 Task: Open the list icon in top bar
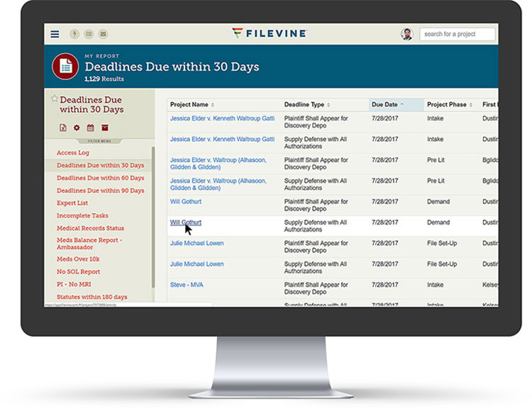pyautogui.click(x=89, y=34)
